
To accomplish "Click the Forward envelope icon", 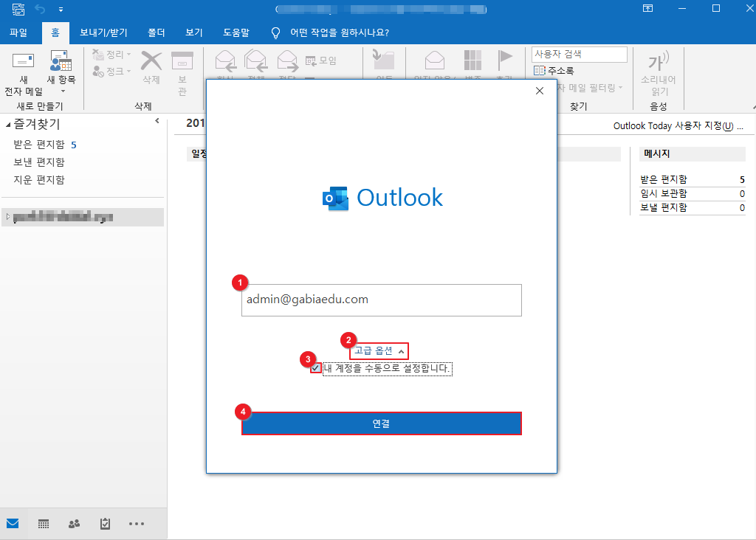I will coord(287,60).
